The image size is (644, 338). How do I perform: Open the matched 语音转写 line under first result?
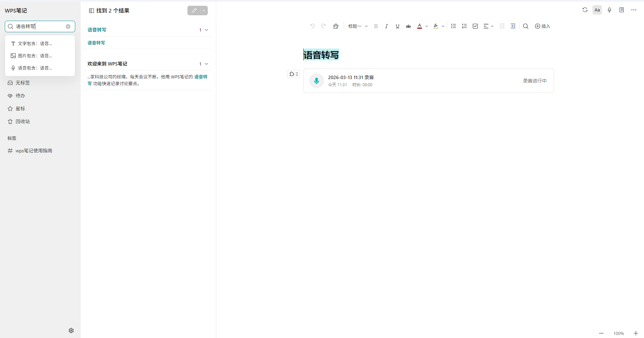(x=96, y=43)
